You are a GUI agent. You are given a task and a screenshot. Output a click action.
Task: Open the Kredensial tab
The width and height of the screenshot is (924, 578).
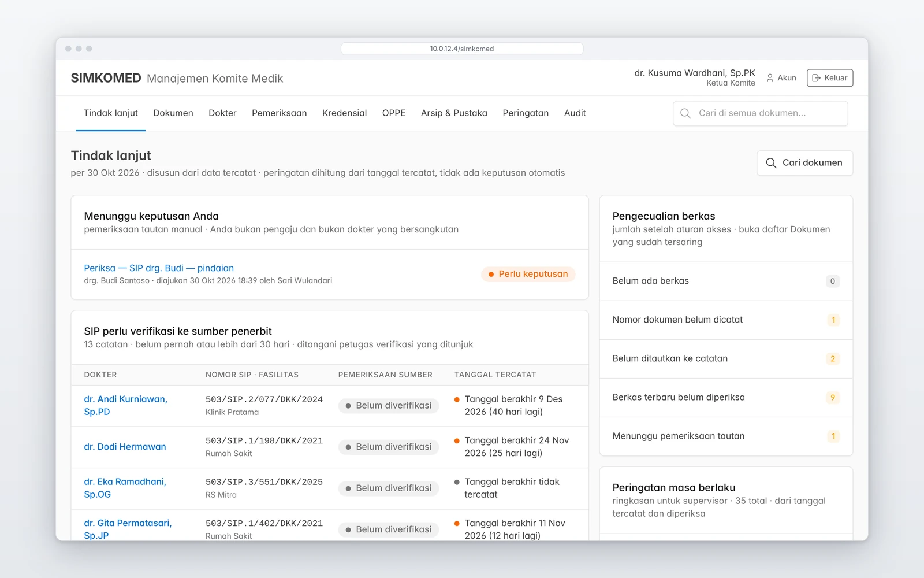pos(344,113)
